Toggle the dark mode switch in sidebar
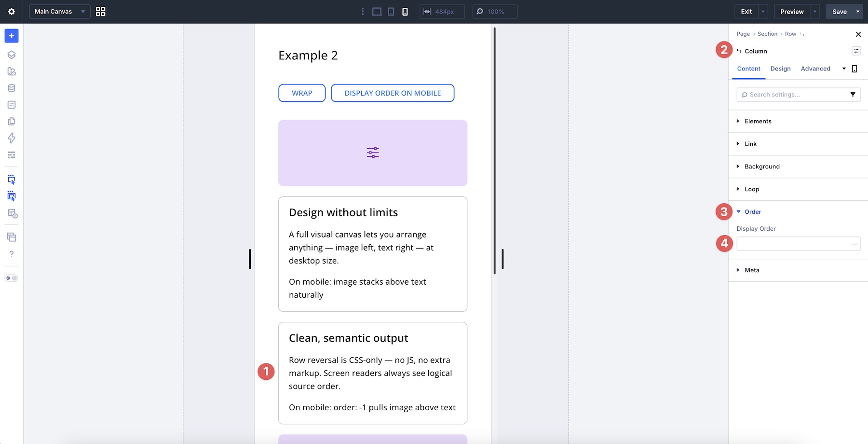 (12, 278)
